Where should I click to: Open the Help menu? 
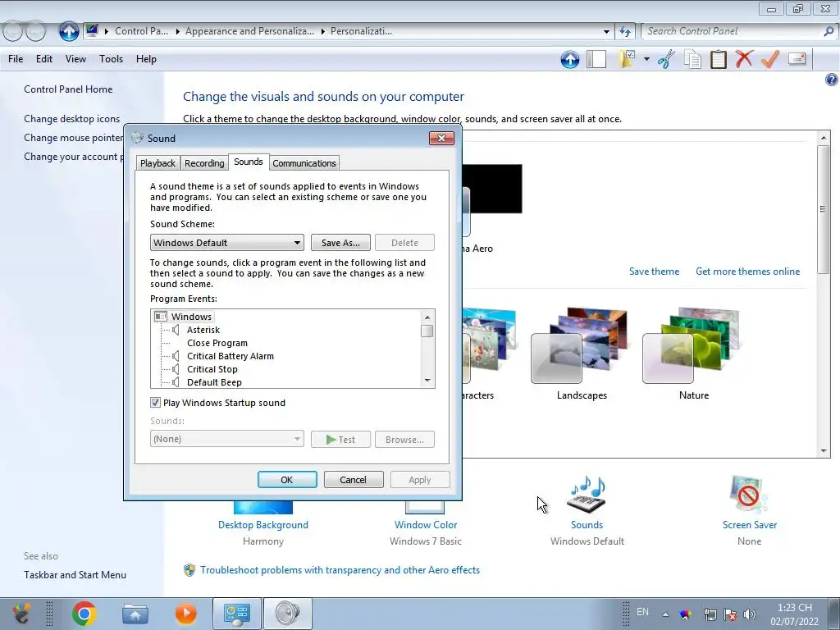[x=146, y=59]
